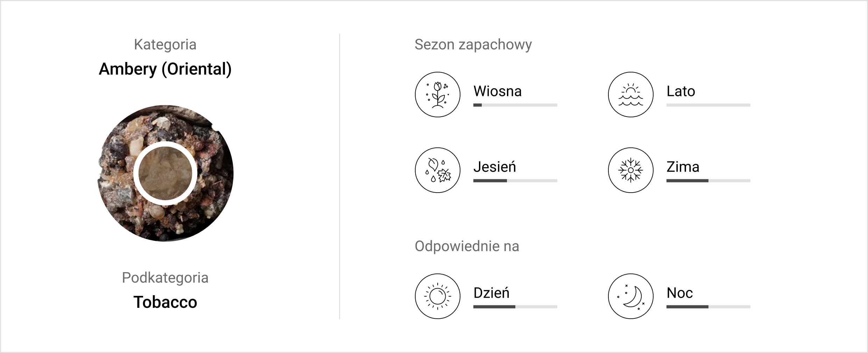Screen dimensions: 868x353
Task: Click the Lato rating bar
Action: point(708,105)
